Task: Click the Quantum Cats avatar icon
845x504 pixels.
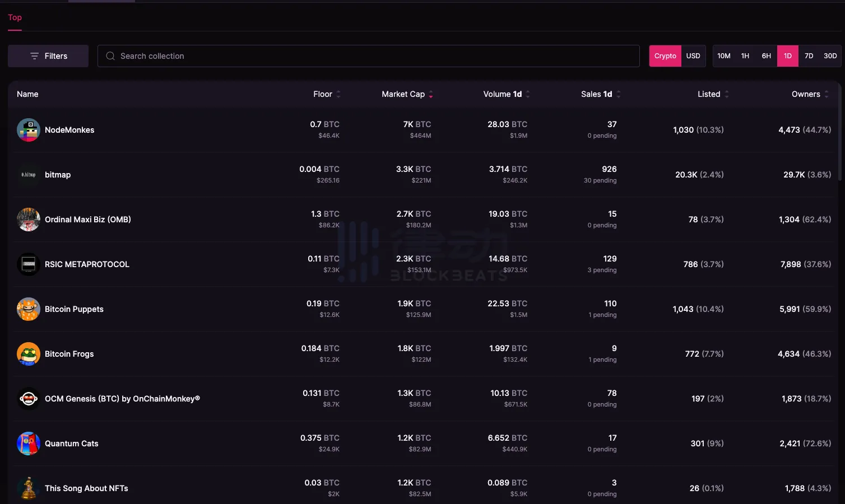Action: pyautogui.click(x=28, y=444)
